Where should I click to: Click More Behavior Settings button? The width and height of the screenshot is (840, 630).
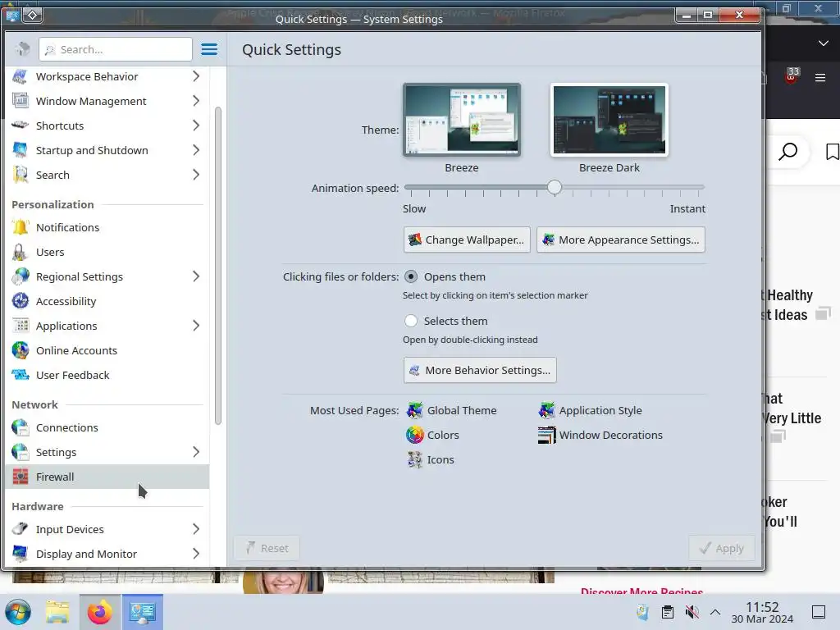(x=480, y=370)
